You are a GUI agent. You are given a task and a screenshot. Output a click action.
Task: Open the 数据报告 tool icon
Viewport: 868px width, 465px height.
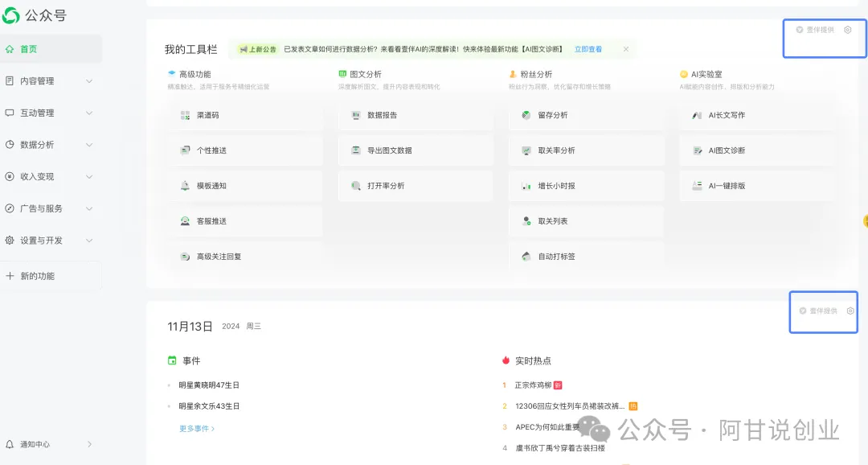tap(355, 115)
